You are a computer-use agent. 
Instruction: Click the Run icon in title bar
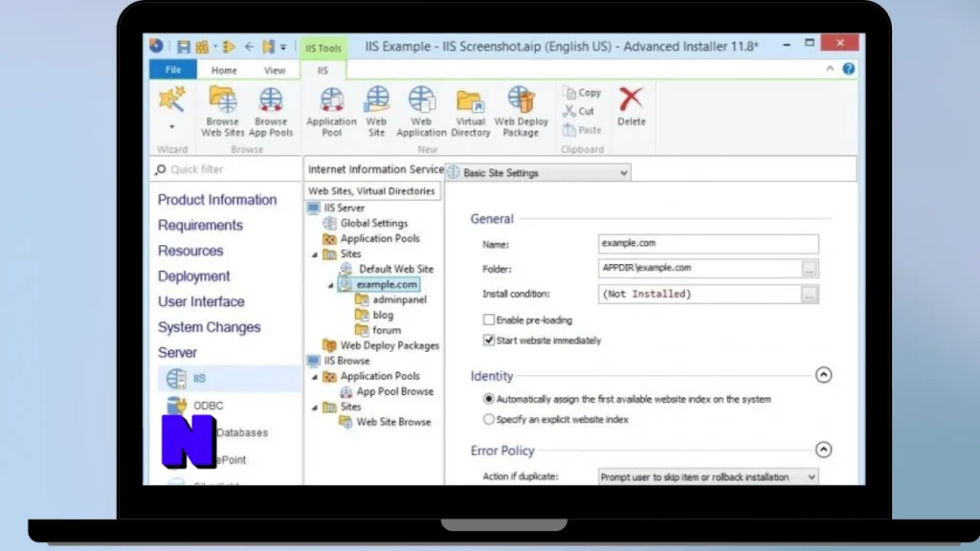228,47
